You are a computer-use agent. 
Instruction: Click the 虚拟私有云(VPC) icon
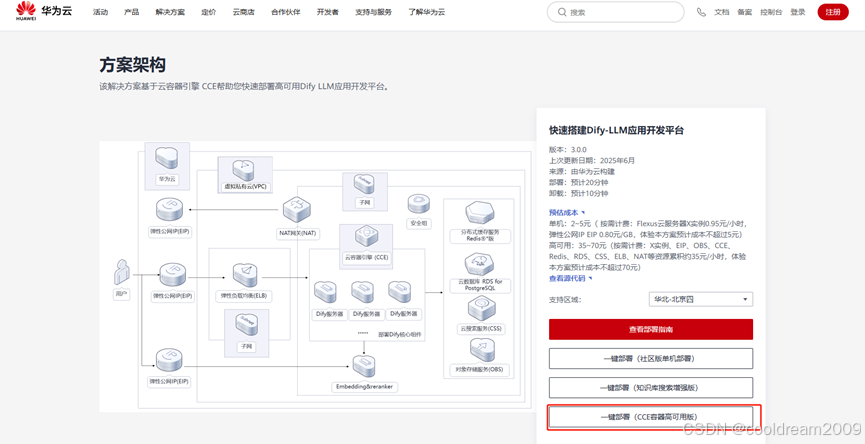[x=245, y=169]
